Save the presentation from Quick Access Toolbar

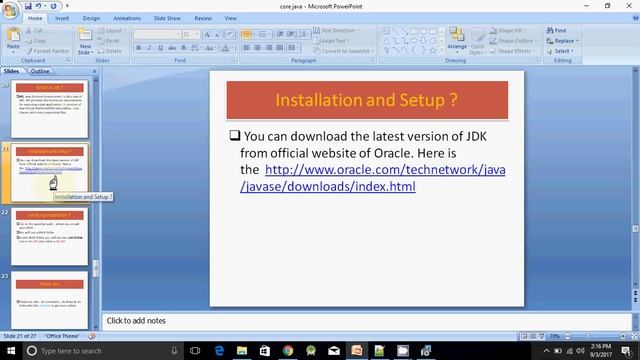click(x=28, y=6)
